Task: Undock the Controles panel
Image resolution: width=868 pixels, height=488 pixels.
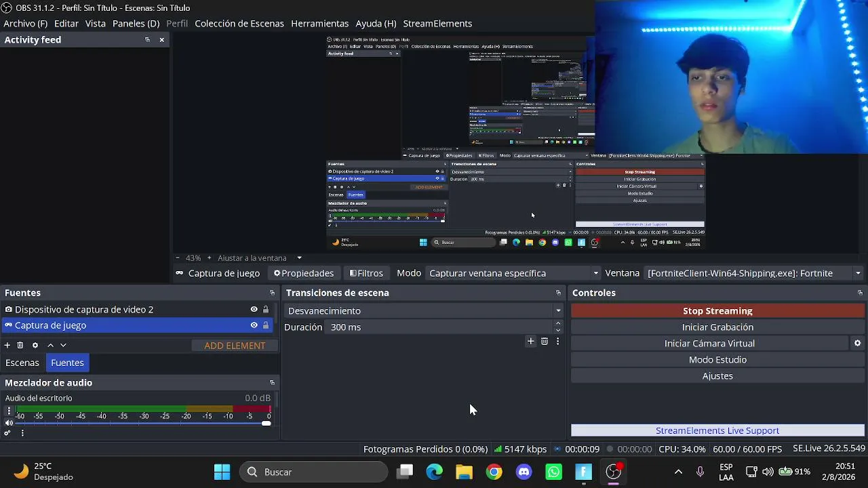Action: (x=860, y=293)
